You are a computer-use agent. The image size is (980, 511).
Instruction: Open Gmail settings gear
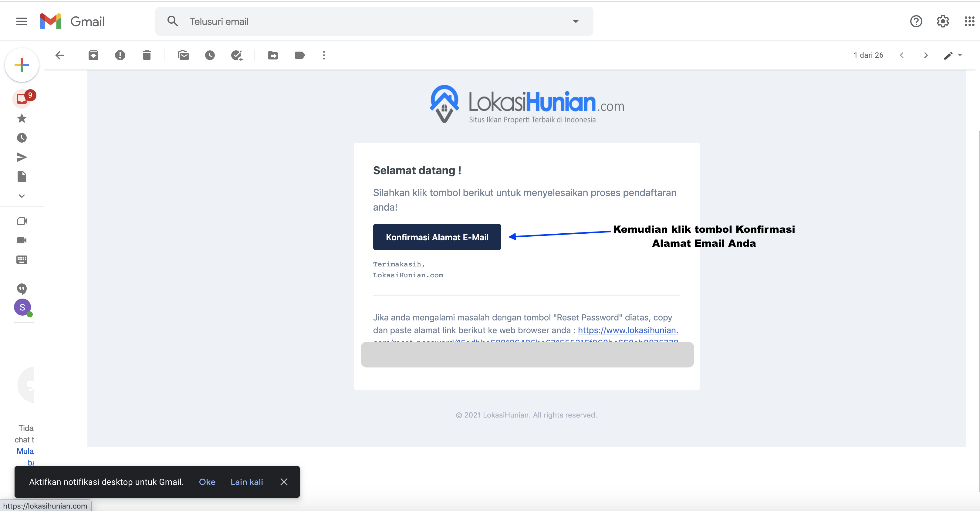tap(943, 21)
